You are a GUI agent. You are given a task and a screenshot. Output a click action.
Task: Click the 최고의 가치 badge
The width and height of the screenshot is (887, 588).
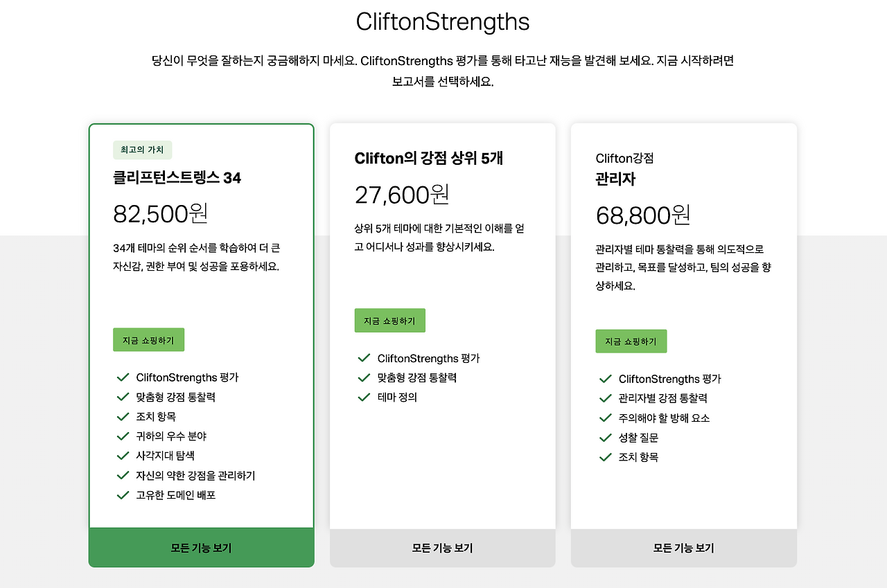(x=142, y=150)
